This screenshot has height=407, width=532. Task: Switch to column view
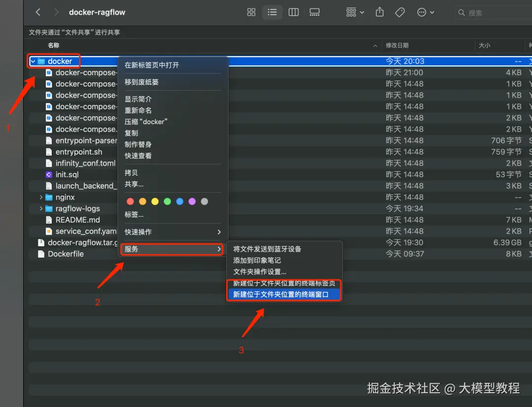tap(293, 12)
